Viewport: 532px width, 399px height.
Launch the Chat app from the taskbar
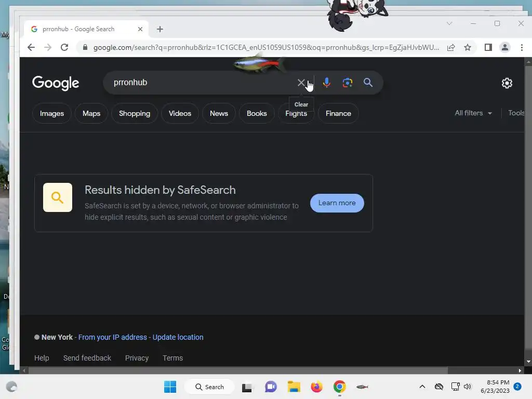(271, 387)
